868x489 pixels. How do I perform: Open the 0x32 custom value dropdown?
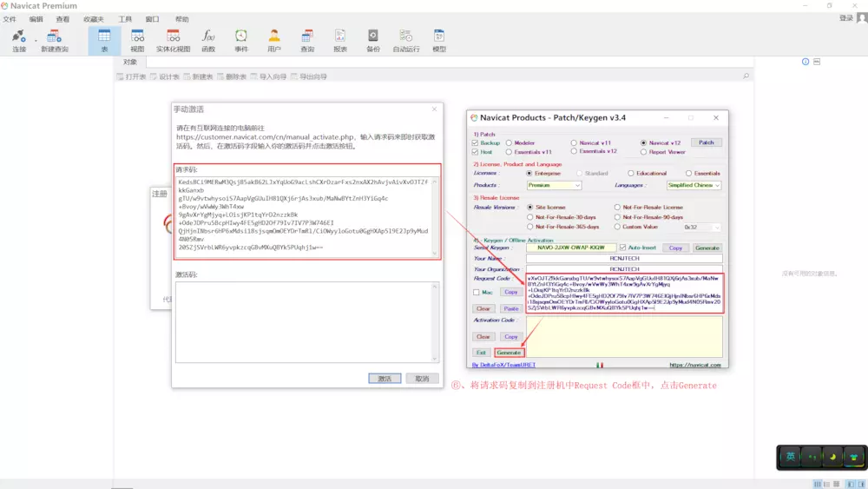point(701,227)
